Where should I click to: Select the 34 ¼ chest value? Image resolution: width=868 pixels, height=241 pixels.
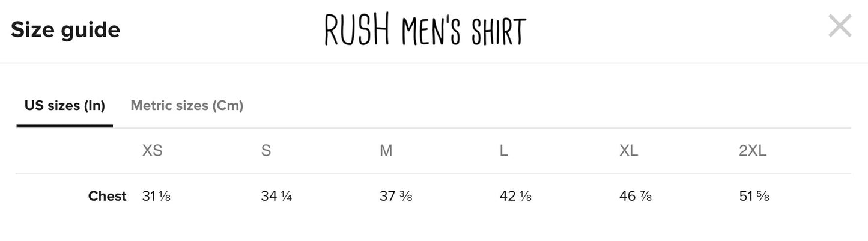pos(276,196)
